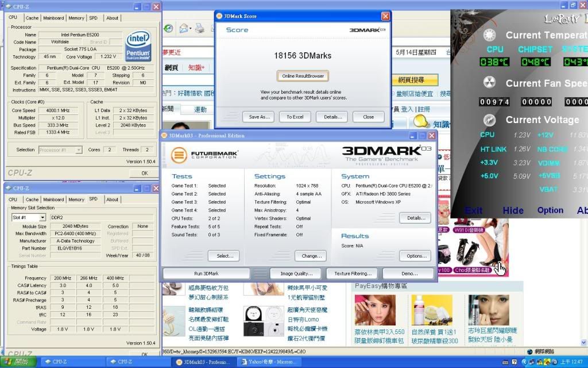Click Change button under Settings
588x368 pixels.
click(311, 256)
